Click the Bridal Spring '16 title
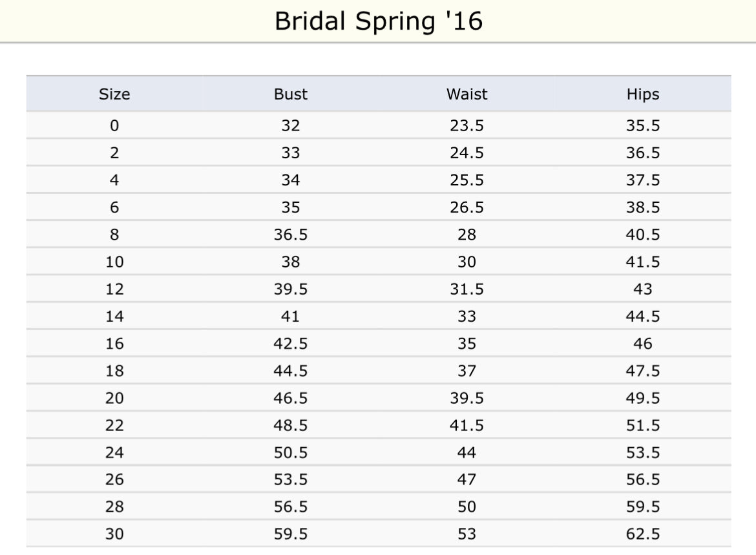 (x=378, y=21)
